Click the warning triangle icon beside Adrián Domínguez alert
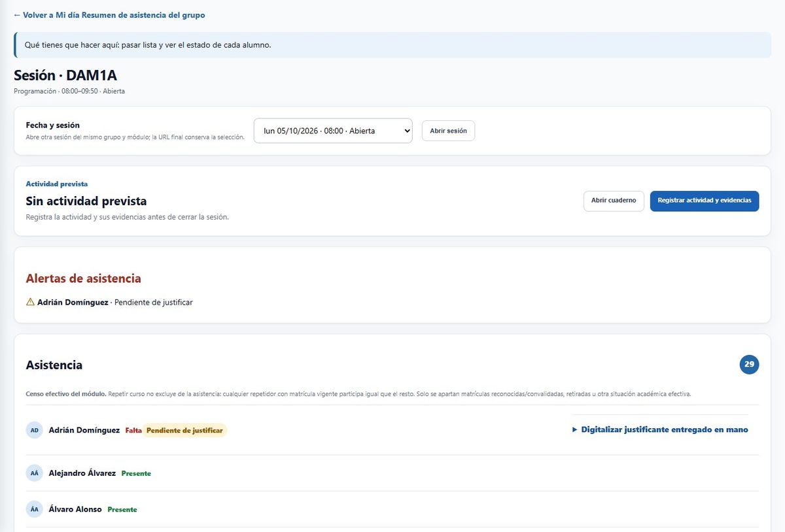 tap(30, 302)
